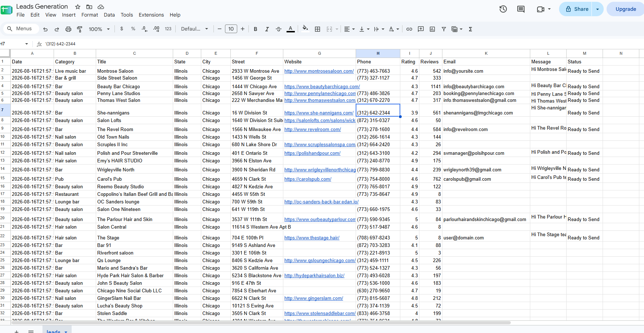Image resolution: width=644 pixels, height=333 pixels.
Task: Open the carolspub.com link
Action: click(308, 179)
